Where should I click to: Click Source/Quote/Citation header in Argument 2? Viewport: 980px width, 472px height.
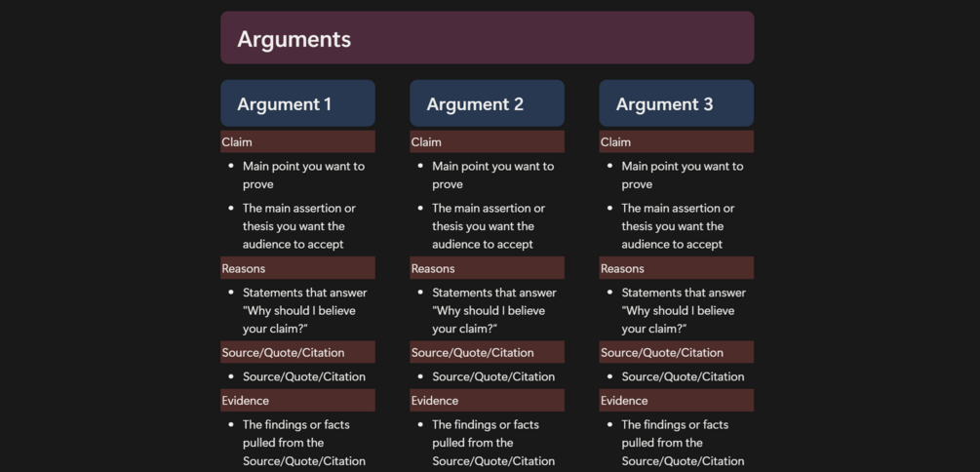click(x=487, y=353)
